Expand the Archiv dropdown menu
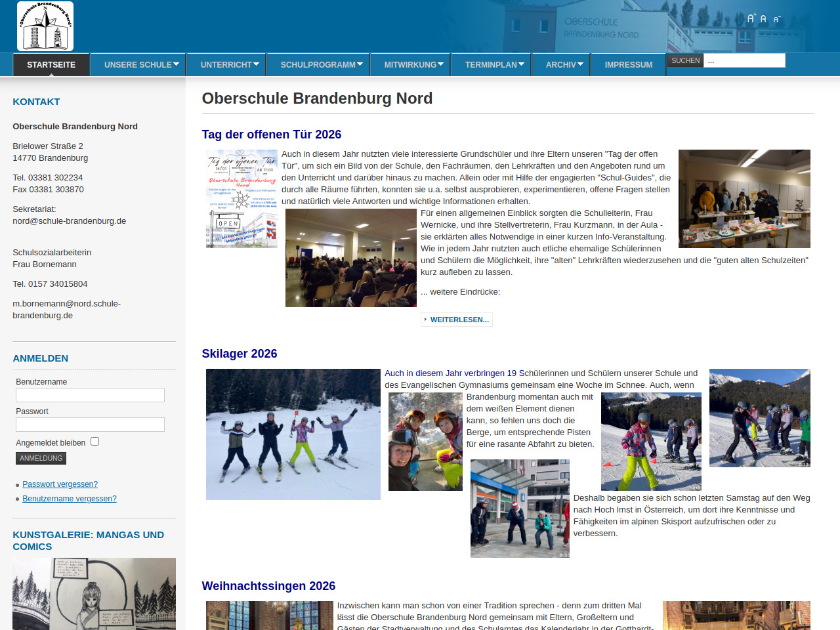This screenshot has width=840, height=630. pyautogui.click(x=564, y=65)
